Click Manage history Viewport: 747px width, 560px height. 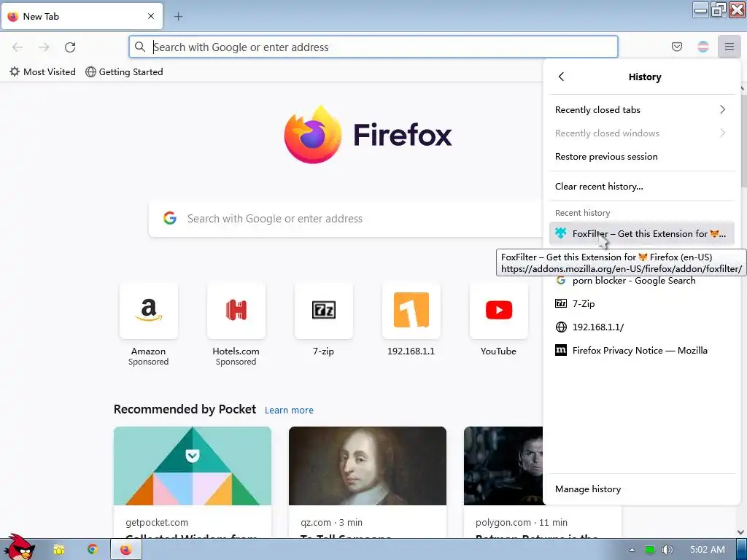(642, 489)
